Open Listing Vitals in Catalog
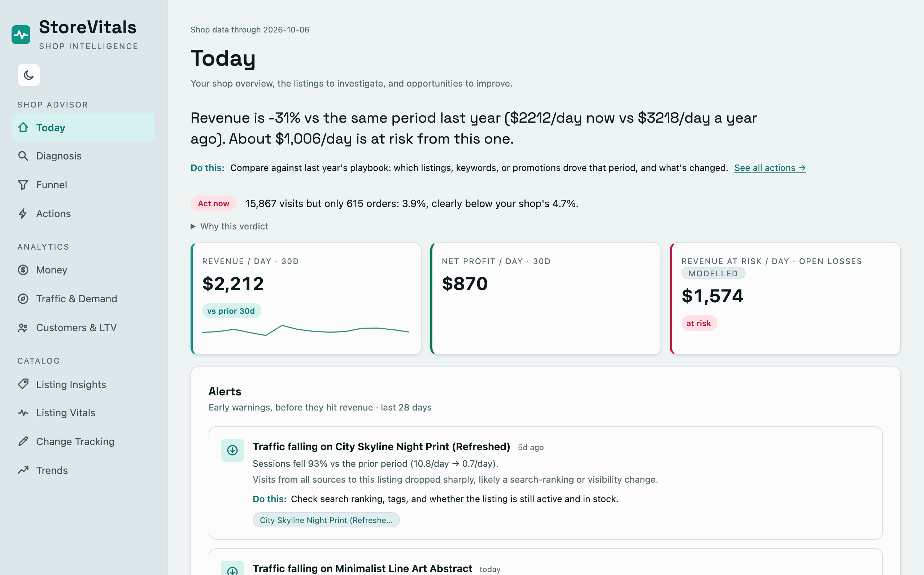 [x=83, y=413]
